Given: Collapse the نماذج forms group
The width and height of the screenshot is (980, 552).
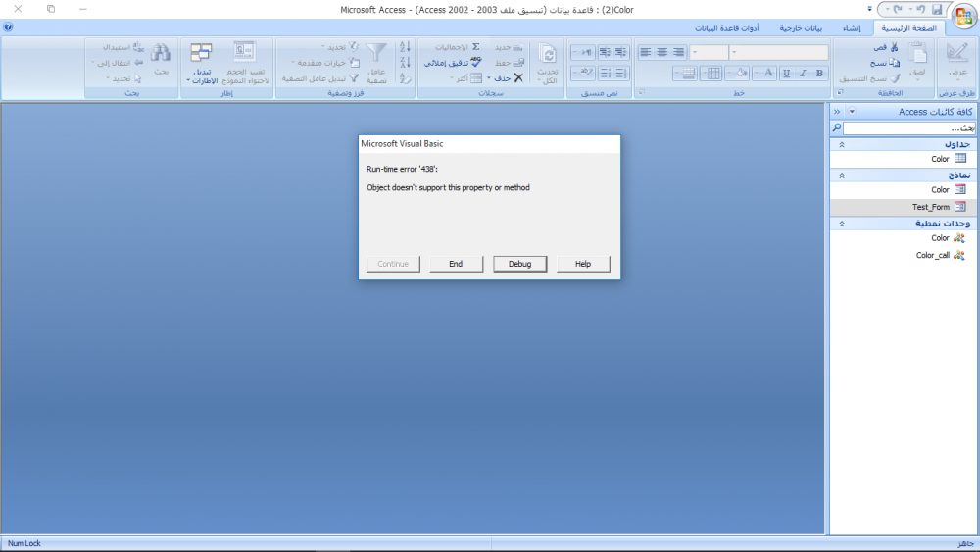Looking at the screenshot, I should click(842, 176).
